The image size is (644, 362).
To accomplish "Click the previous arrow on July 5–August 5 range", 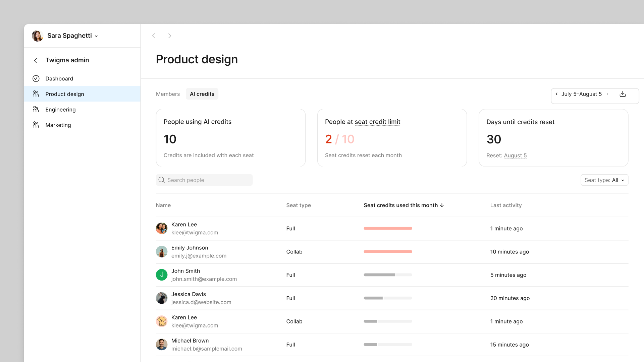I will click(x=557, y=94).
